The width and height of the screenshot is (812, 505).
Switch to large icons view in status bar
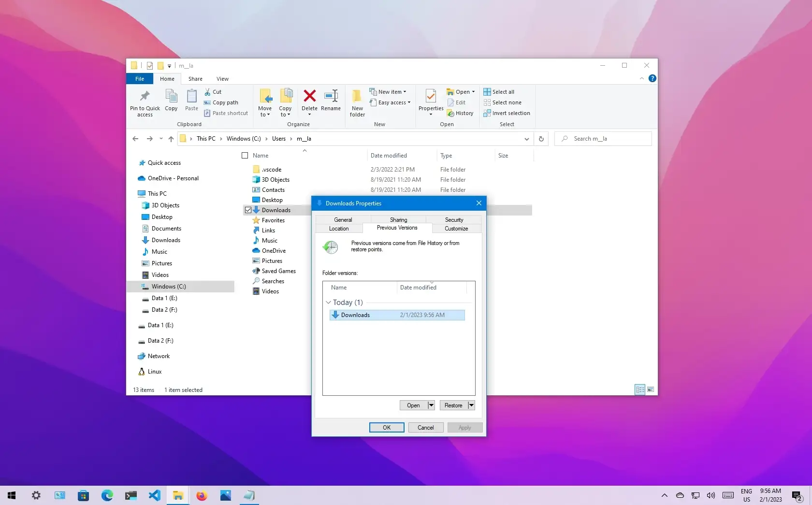pyautogui.click(x=651, y=390)
